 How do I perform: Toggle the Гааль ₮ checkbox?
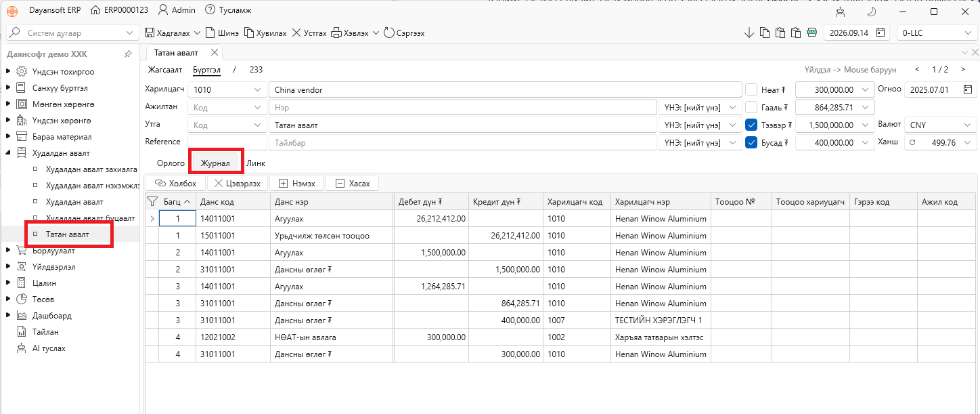coord(751,107)
